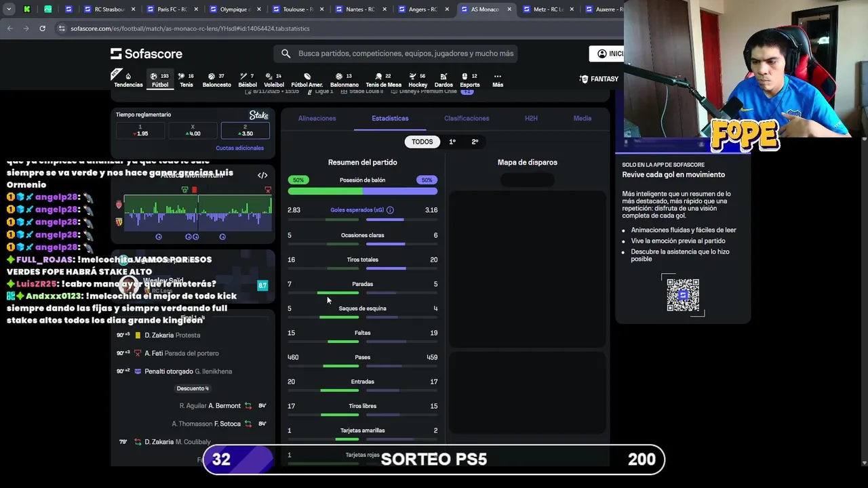This screenshot has height=488, width=868.
Task: Click the Ocasiones claras stat row
Action: pos(362,238)
